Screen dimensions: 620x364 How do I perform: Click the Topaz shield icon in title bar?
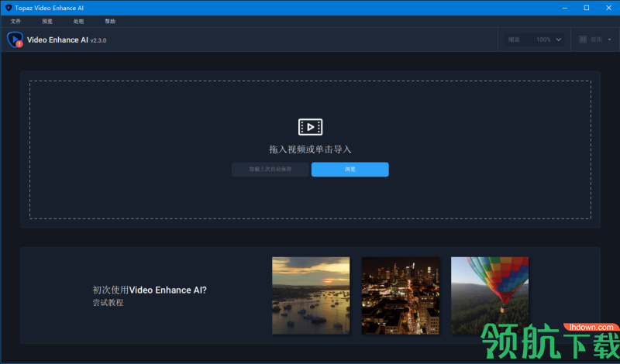tap(9, 8)
